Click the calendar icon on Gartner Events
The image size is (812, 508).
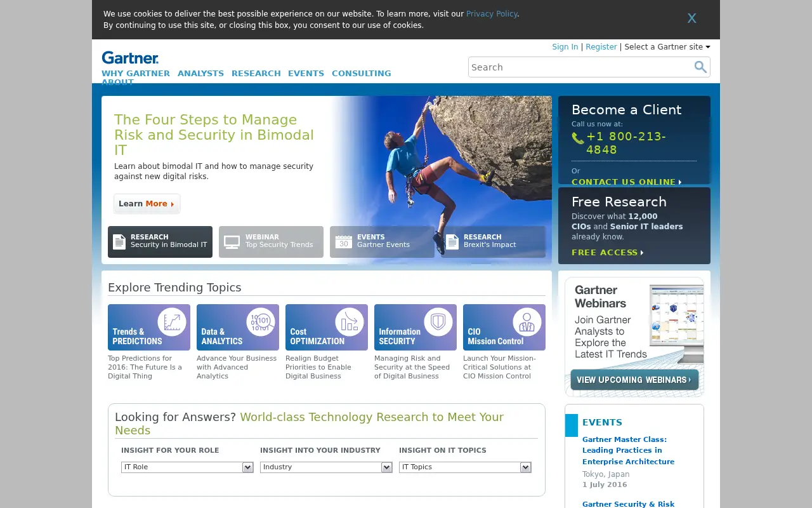click(x=343, y=242)
